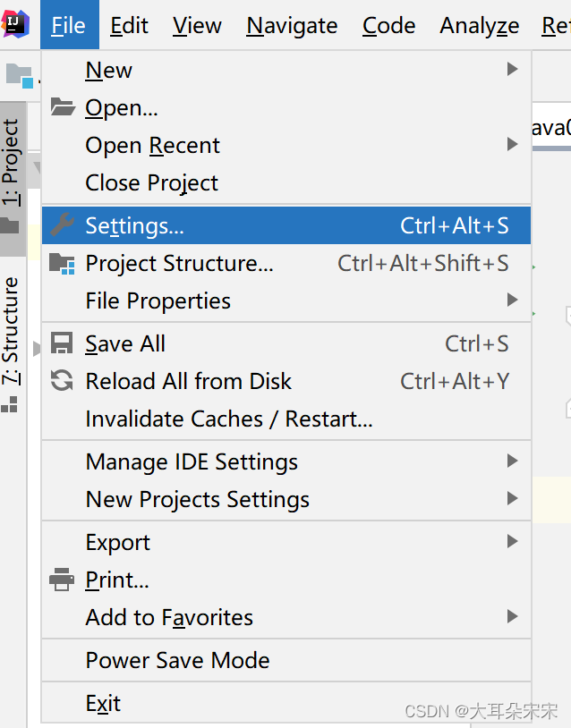
Task: Open the Navigate menu
Action: point(292,26)
